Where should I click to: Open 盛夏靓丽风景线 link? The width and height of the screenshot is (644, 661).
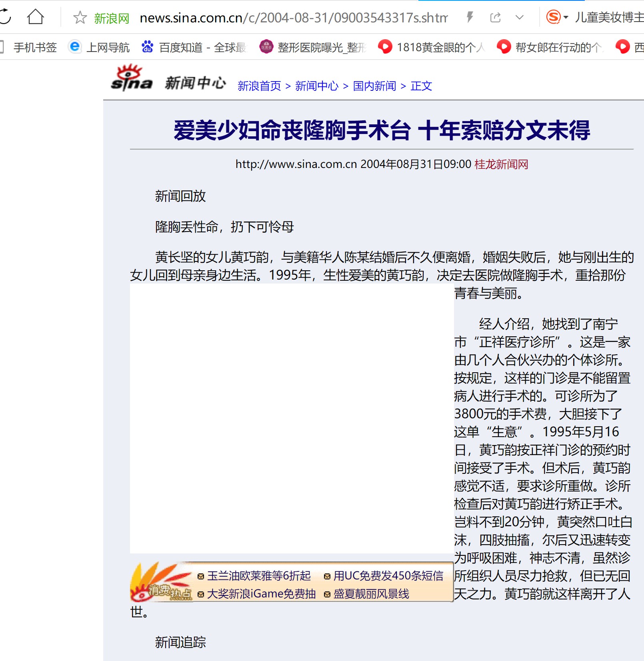[371, 593]
